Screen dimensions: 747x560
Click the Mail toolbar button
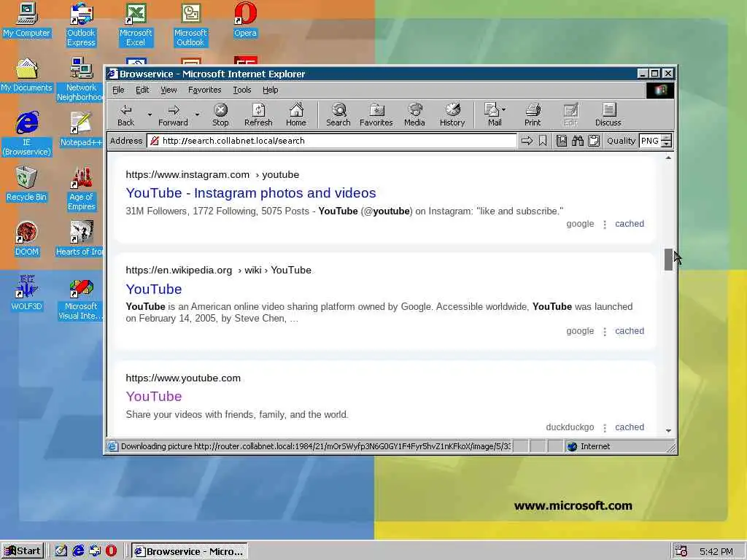[492, 115]
